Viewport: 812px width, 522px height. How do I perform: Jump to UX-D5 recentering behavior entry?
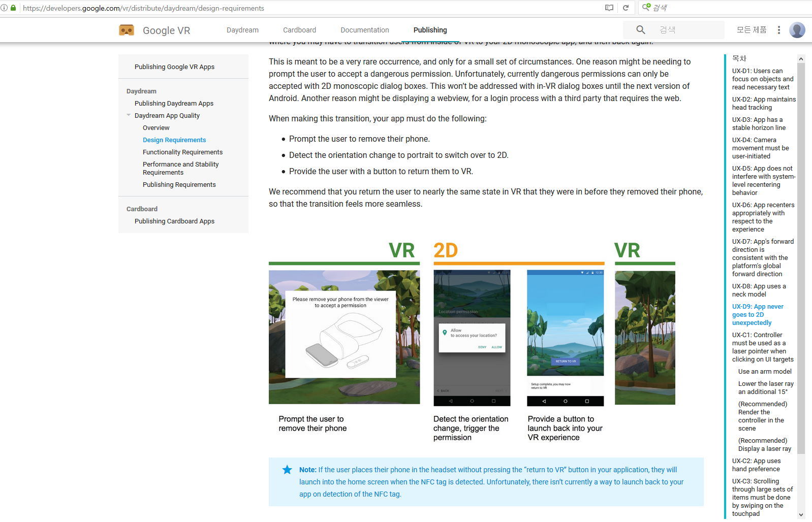(764, 181)
